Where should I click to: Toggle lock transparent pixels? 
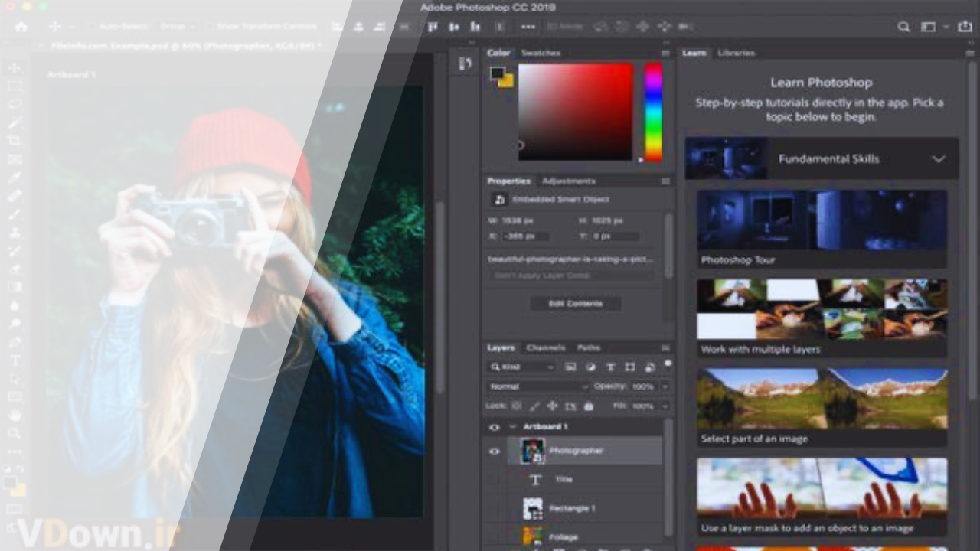pyautogui.click(x=517, y=406)
